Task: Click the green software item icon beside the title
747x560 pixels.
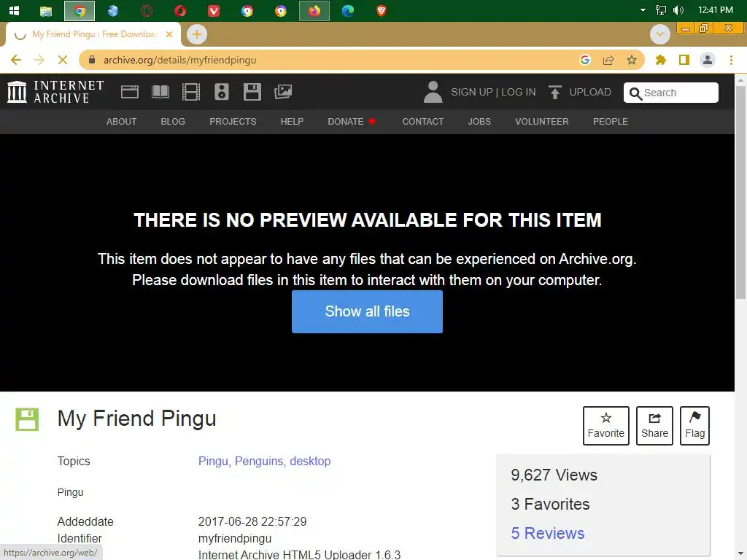Action: coord(27,419)
